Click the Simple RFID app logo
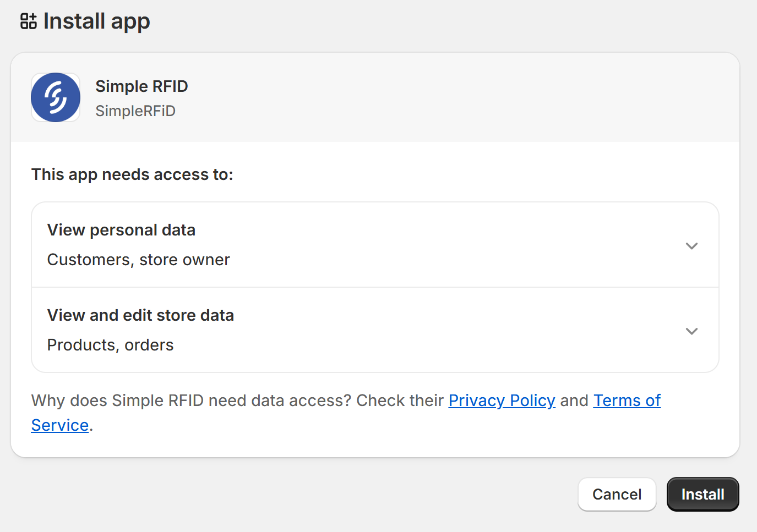This screenshot has width=757, height=532. [56, 97]
